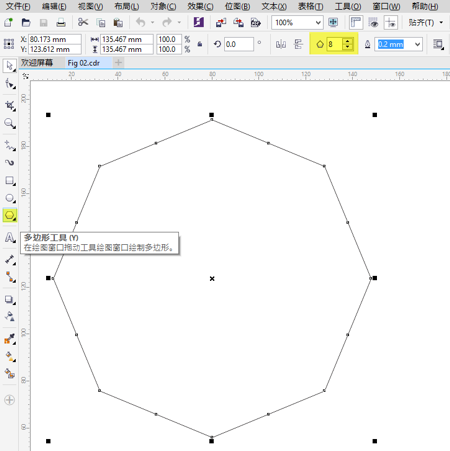Choose the Zoom magnifier tool

10,124
